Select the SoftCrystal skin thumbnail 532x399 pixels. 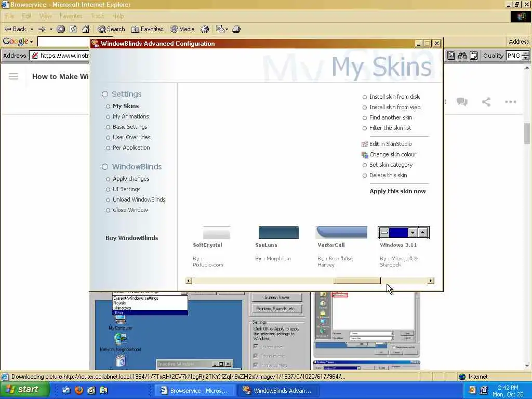point(217,233)
